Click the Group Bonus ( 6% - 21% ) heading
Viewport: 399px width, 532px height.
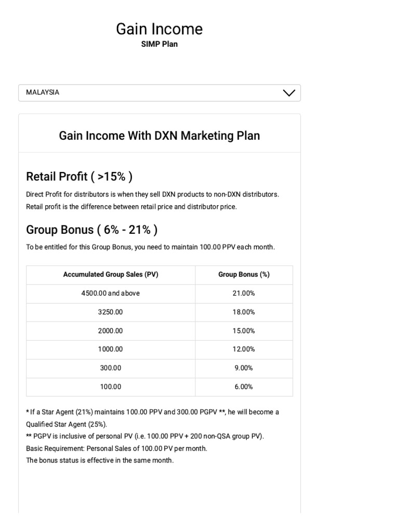click(x=91, y=230)
